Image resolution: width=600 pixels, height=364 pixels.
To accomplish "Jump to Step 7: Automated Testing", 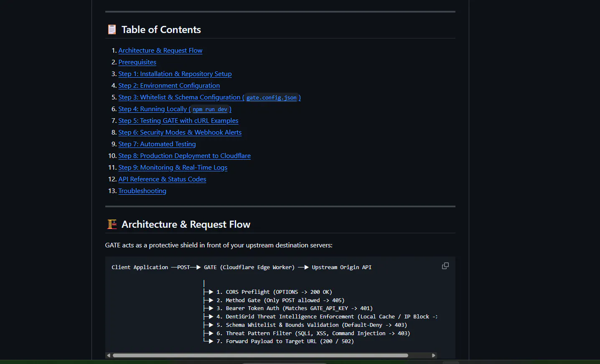I will 157,144.
